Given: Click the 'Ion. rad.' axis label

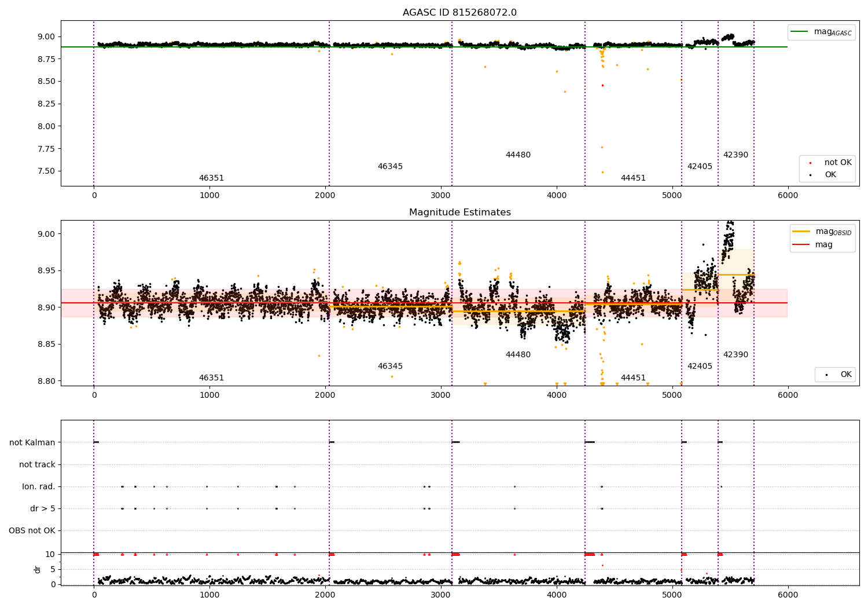Looking at the screenshot, I should click(x=39, y=486).
